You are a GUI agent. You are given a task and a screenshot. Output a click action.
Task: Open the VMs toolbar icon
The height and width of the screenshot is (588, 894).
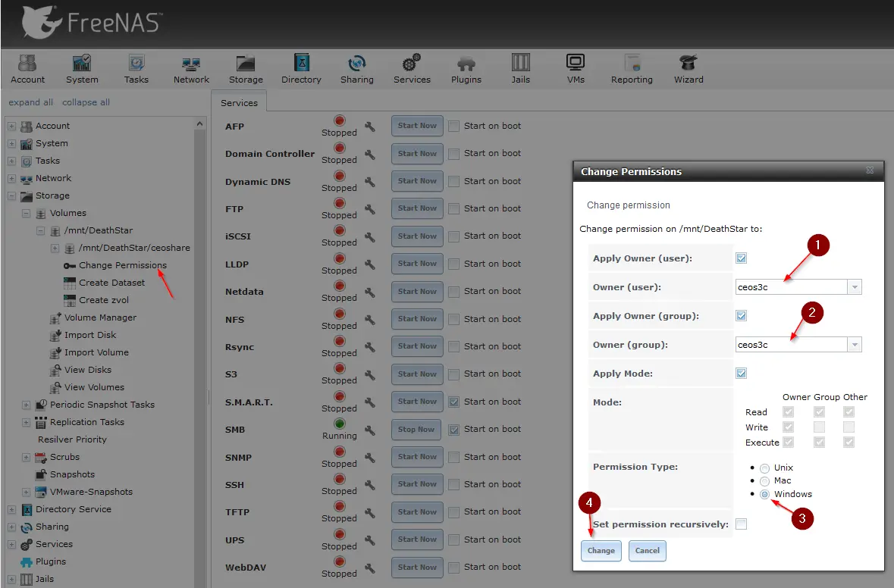tap(576, 69)
